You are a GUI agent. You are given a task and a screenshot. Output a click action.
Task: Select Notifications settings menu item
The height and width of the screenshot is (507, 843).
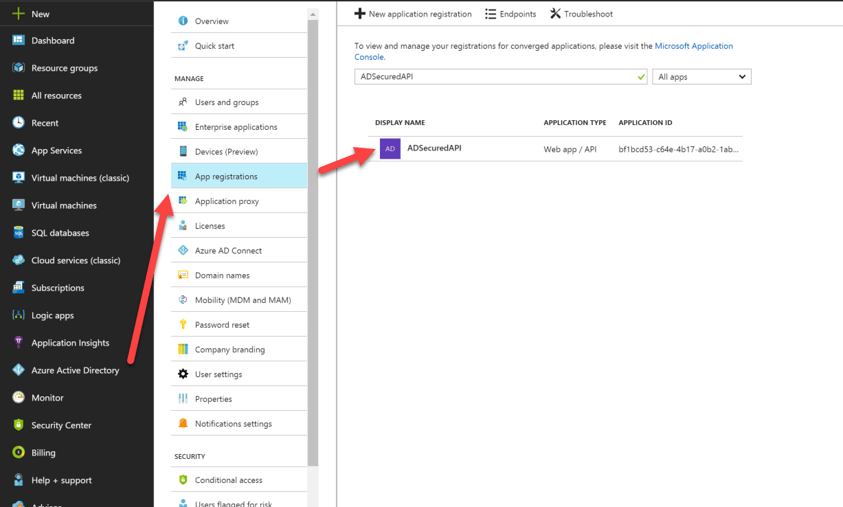click(239, 423)
